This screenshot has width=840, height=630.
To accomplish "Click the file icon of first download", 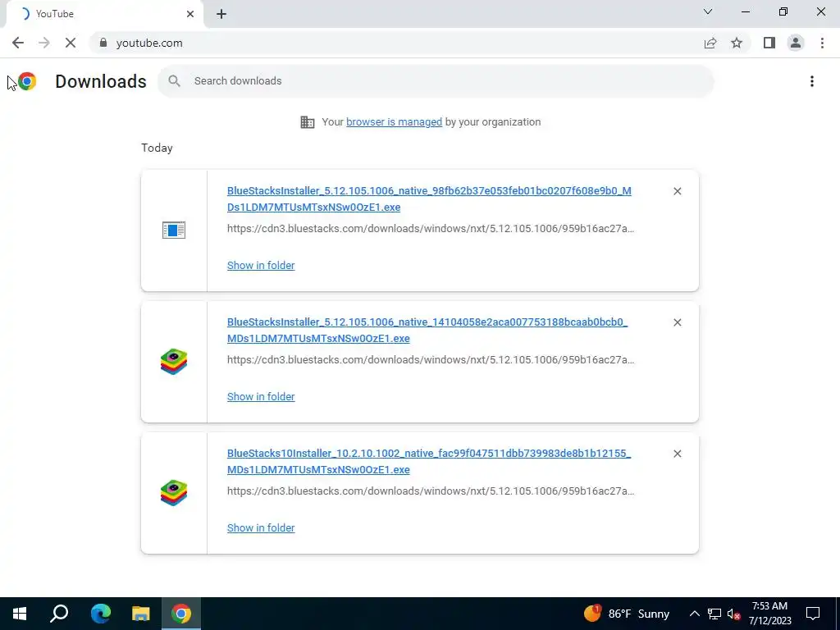I will click(174, 231).
